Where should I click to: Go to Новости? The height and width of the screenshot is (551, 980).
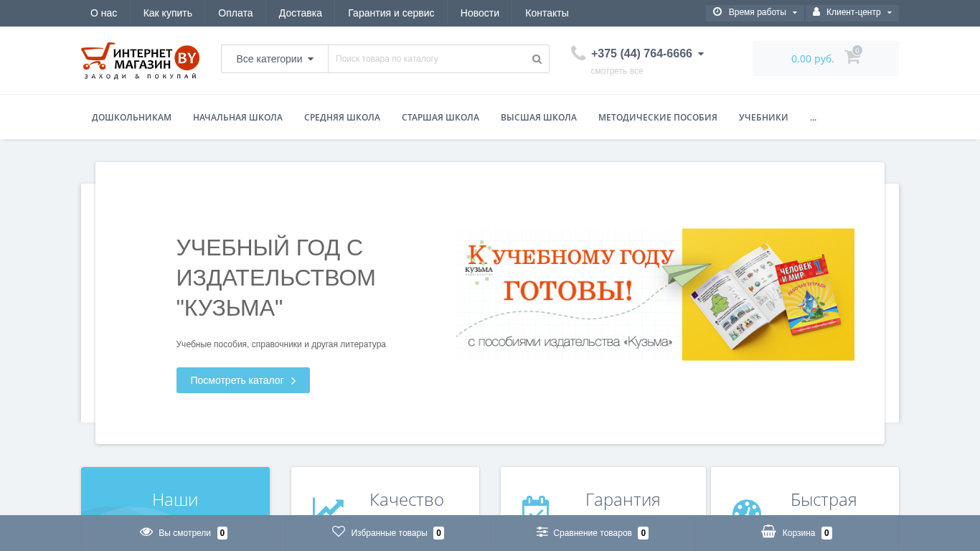point(480,13)
